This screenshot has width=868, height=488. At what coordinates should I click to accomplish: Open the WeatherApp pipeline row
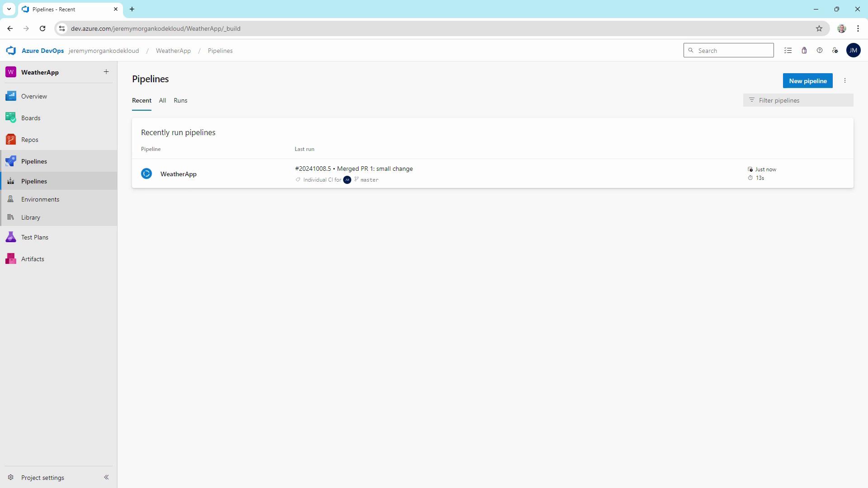(x=179, y=174)
